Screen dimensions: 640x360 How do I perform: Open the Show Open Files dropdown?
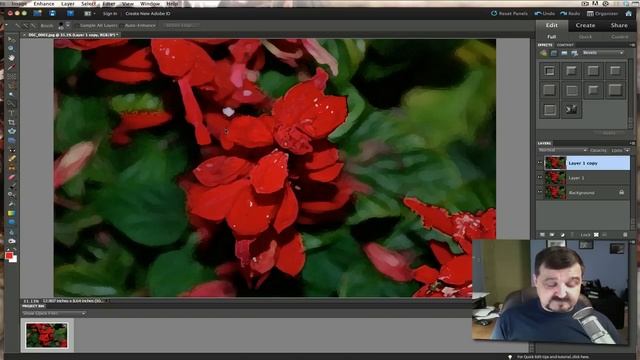click(54, 313)
